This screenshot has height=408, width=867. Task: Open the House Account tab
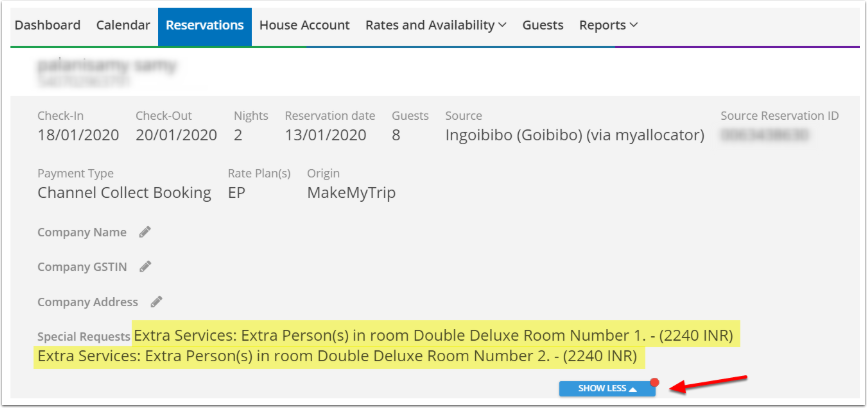(x=304, y=25)
